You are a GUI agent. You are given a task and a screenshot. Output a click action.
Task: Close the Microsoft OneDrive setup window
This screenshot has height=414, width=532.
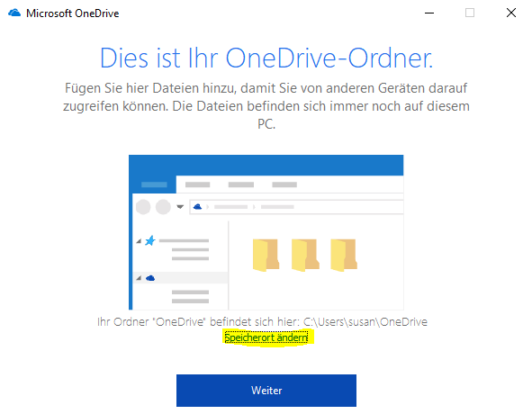pyautogui.click(x=511, y=13)
